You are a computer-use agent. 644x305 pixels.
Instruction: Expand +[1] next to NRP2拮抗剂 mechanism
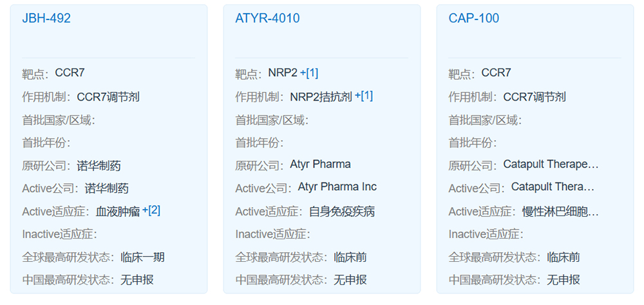pos(364,96)
